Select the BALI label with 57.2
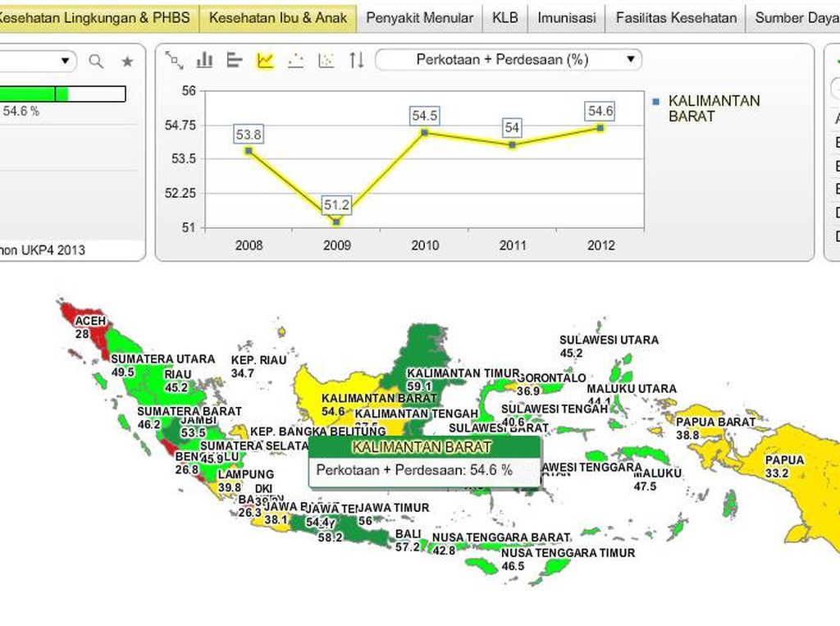 coord(409,540)
